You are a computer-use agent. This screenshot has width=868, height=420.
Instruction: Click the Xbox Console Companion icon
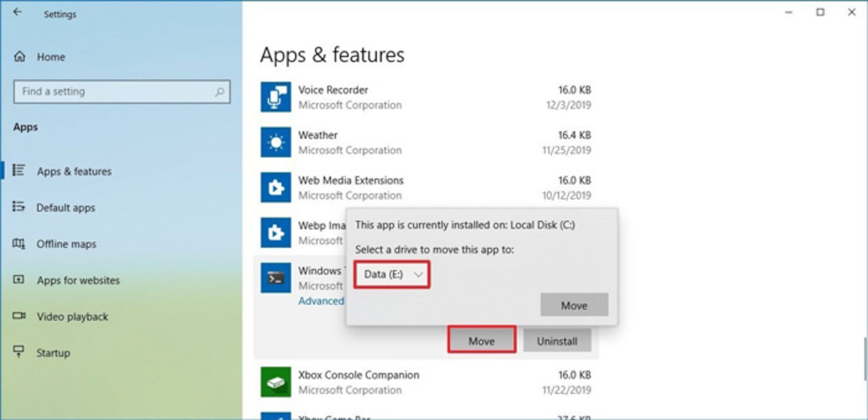pyautogui.click(x=276, y=382)
